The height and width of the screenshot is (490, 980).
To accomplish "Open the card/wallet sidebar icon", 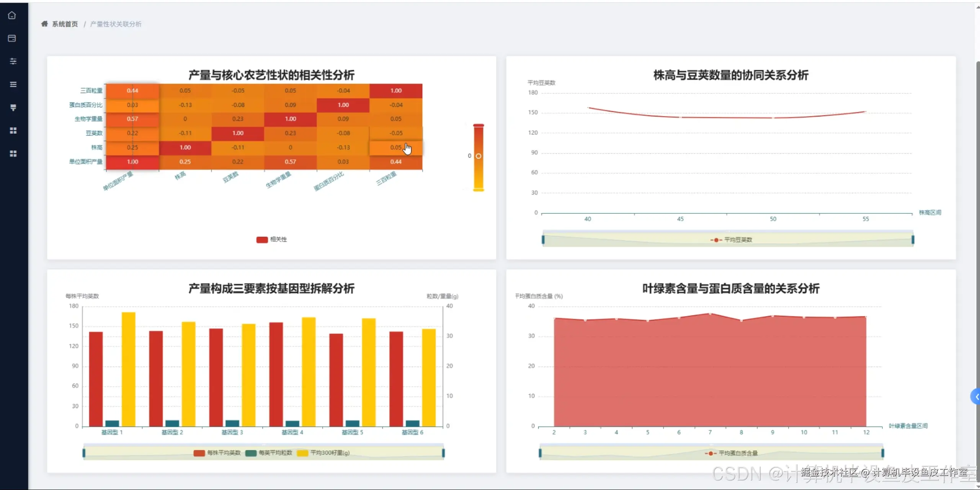I will tap(12, 38).
